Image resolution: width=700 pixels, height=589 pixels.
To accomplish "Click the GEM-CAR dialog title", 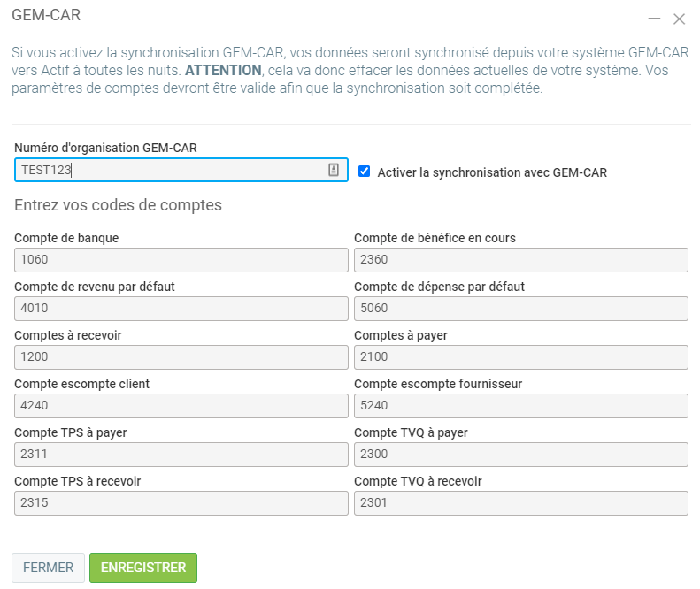I will [x=46, y=15].
